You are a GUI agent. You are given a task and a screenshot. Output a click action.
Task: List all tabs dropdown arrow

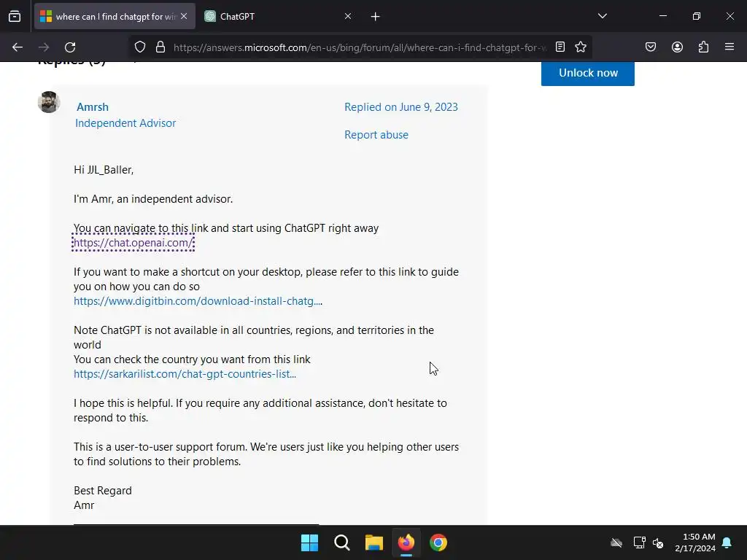point(602,16)
